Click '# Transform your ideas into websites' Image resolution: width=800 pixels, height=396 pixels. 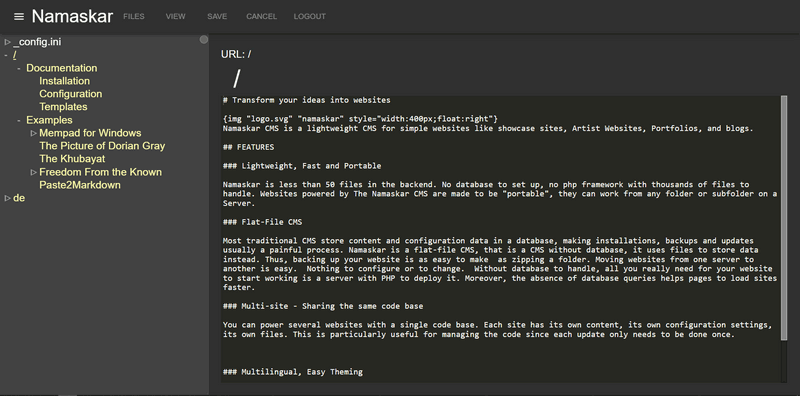point(307,100)
